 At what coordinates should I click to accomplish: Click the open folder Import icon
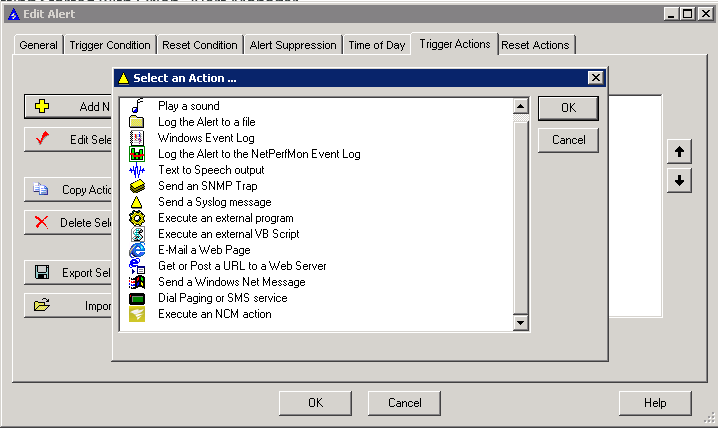tap(42, 305)
